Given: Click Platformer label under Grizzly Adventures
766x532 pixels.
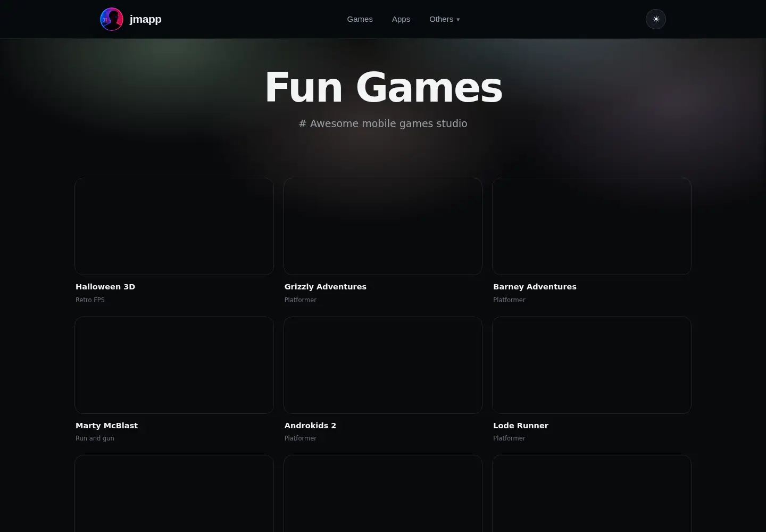Looking at the screenshot, I should (301, 300).
